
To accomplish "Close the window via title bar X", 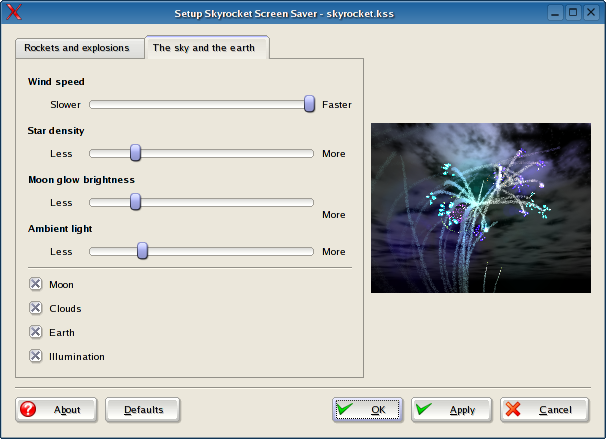I will coord(591,13).
